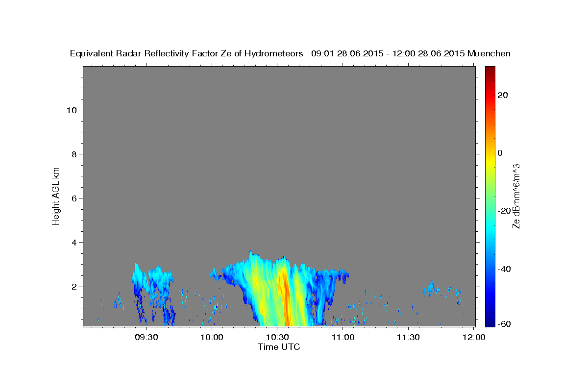Click the '10:30' time tick label

click(x=278, y=337)
